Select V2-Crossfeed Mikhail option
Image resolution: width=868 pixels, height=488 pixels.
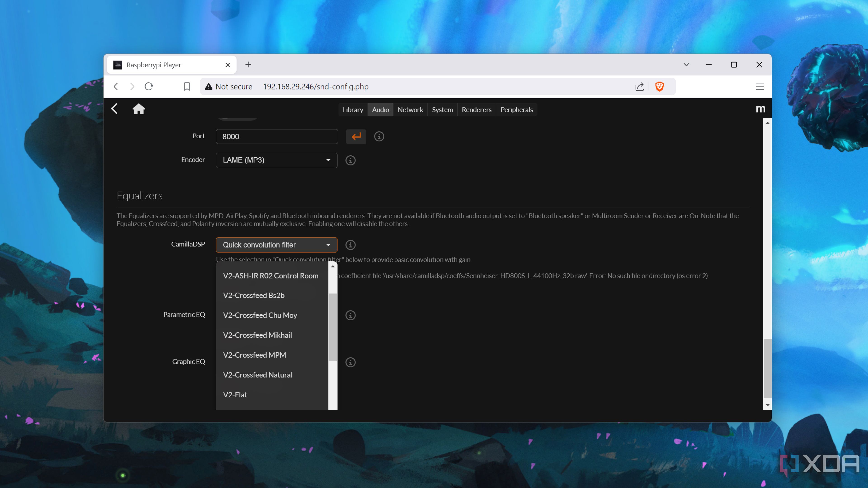coord(272,335)
